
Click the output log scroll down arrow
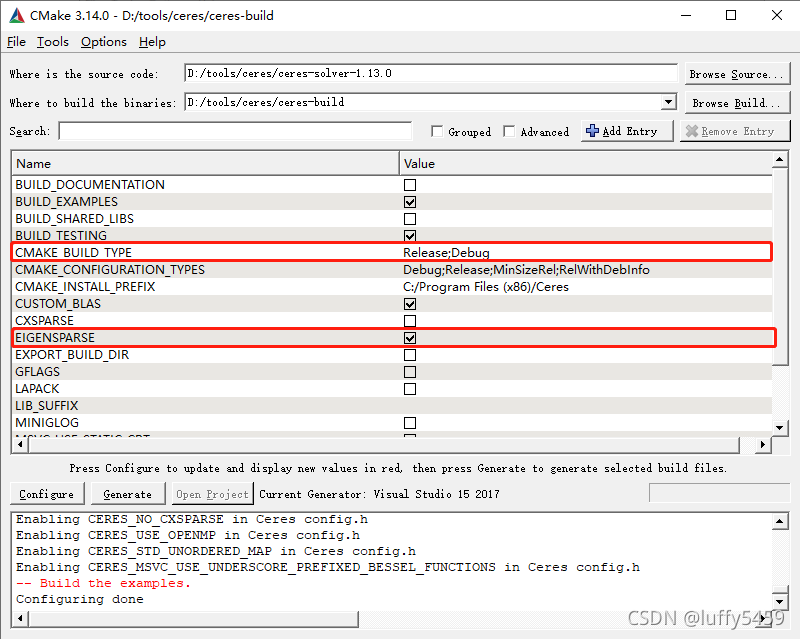[780, 602]
